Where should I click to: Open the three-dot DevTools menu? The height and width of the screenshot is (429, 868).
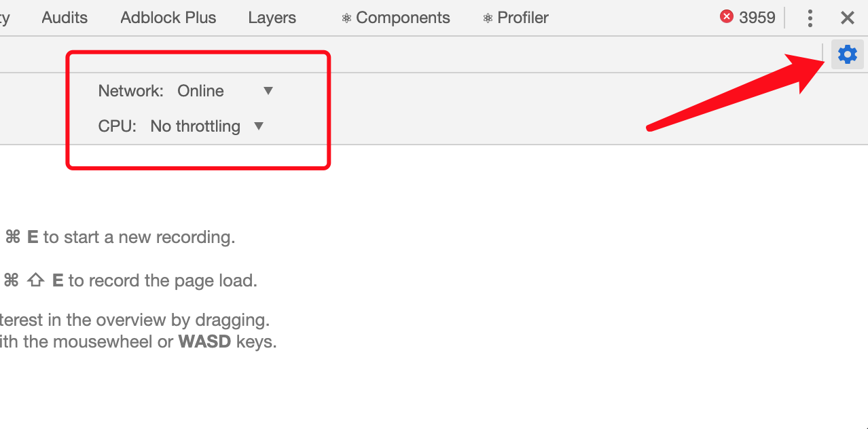tap(810, 18)
